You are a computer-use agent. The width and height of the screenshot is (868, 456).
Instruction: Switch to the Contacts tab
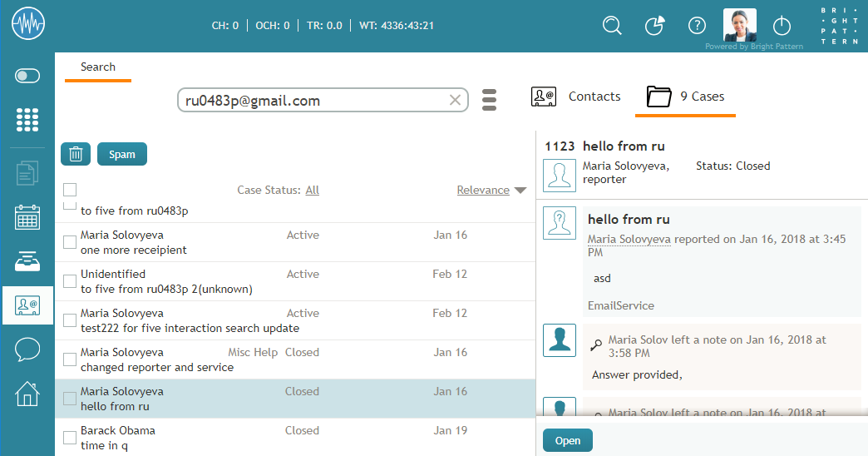(576, 97)
